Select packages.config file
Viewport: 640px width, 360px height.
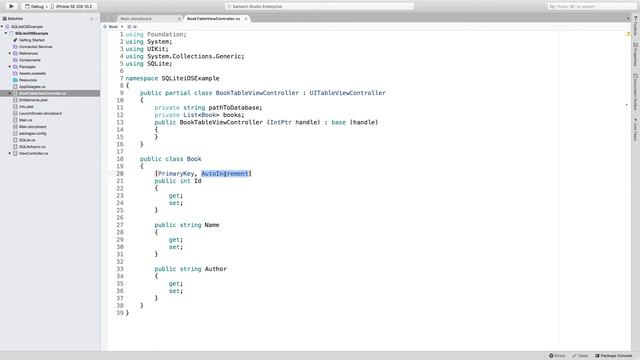point(33,133)
